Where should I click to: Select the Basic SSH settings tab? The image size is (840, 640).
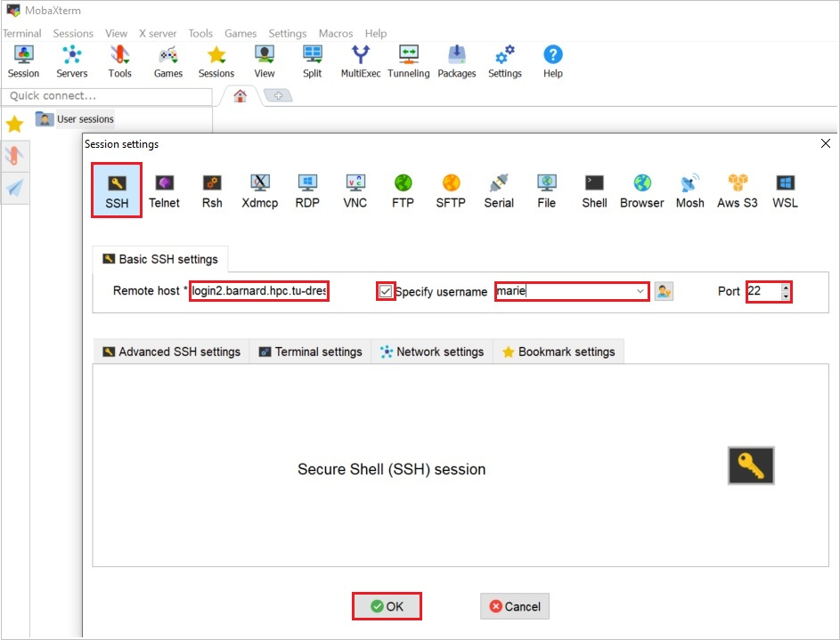point(160,259)
